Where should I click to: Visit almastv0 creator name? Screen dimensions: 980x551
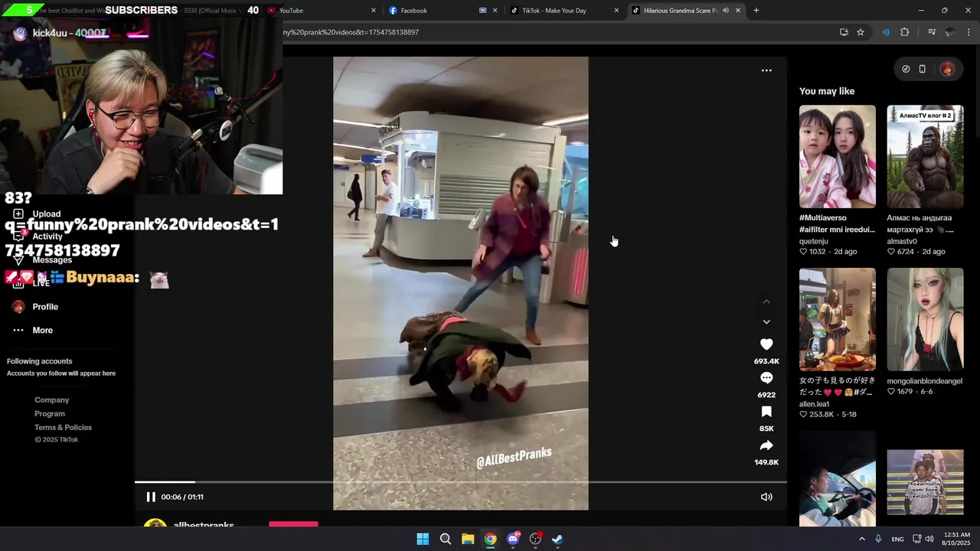(902, 241)
